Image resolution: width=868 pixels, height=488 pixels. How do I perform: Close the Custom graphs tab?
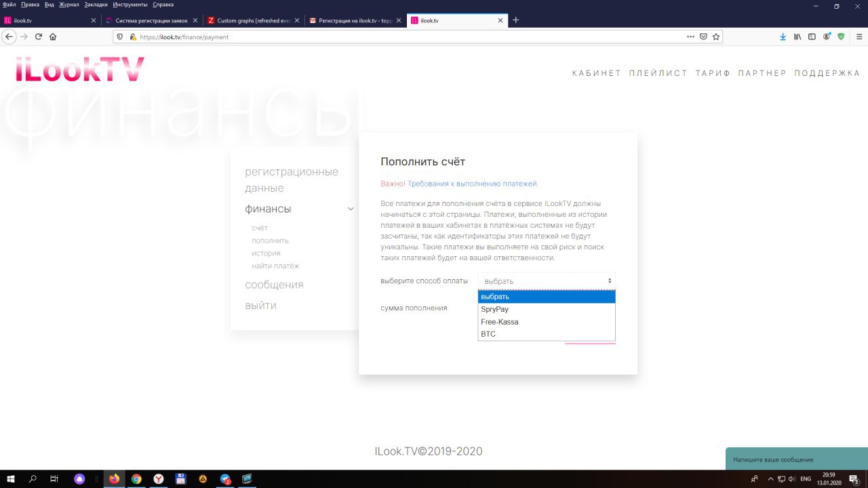[x=296, y=20]
